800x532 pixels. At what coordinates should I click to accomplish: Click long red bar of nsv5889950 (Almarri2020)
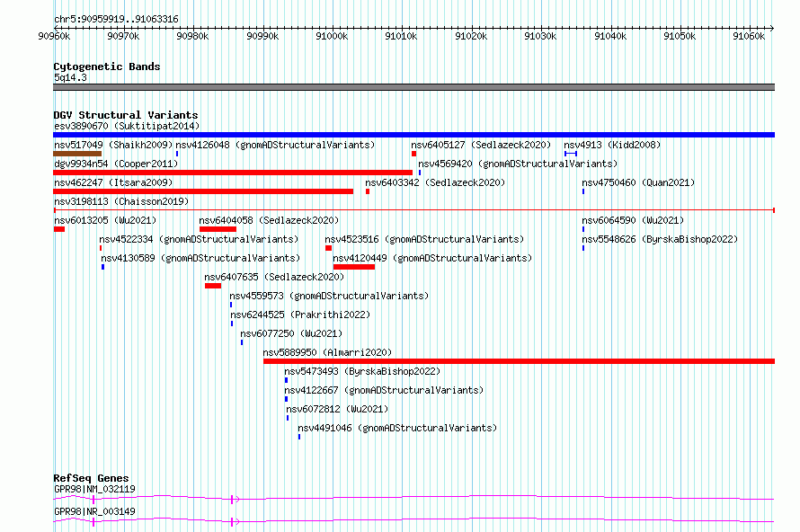click(519, 361)
